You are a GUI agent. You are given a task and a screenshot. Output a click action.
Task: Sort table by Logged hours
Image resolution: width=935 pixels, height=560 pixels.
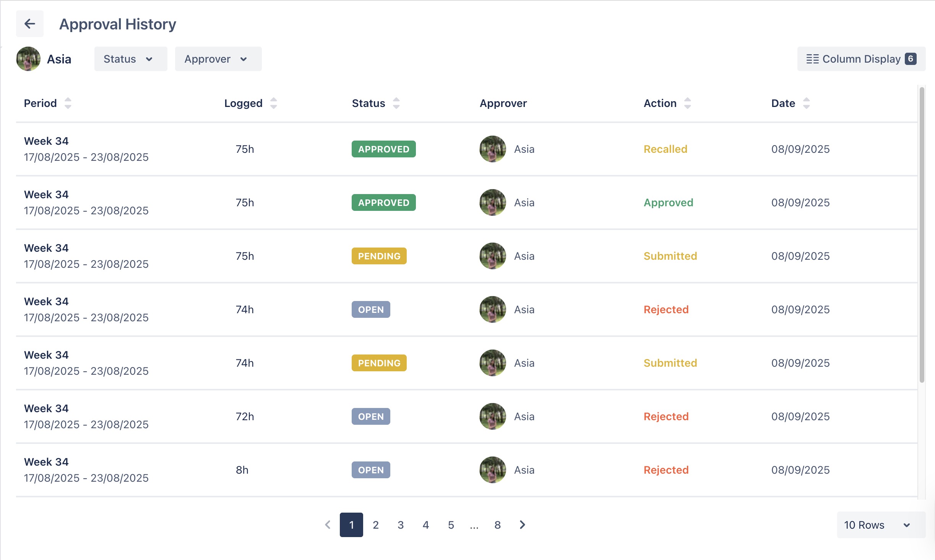[x=273, y=103]
